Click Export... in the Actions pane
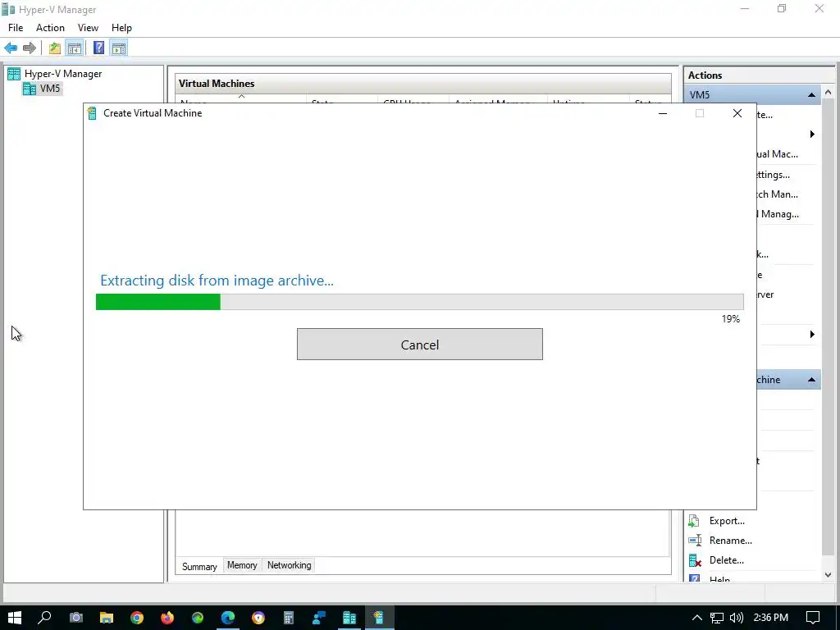 tap(727, 521)
